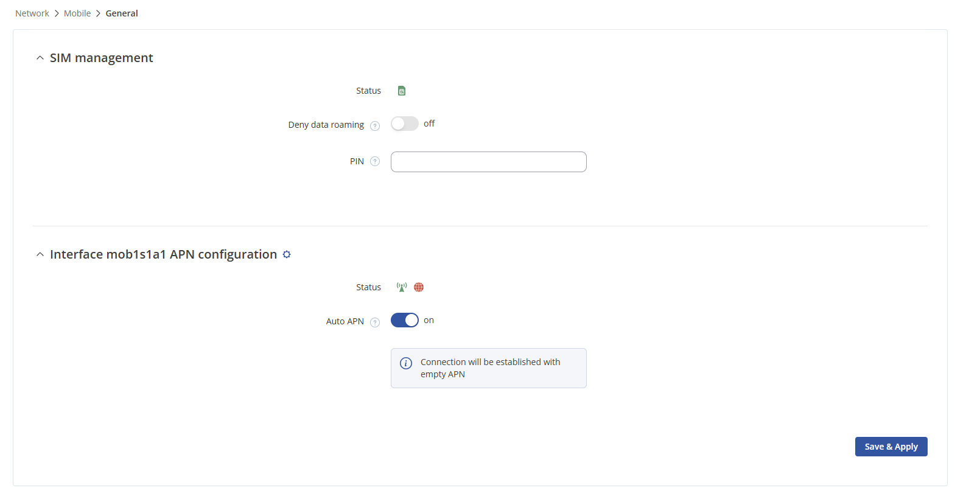Click the Save & Apply button
980x502 pixels.
891,447
